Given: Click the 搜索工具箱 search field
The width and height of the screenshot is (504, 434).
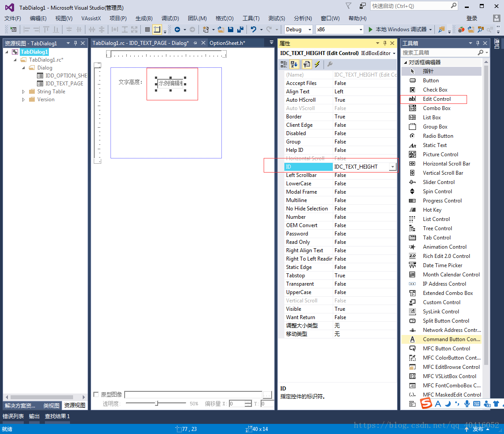Looking at the screenshot, I should coord(440,52).
